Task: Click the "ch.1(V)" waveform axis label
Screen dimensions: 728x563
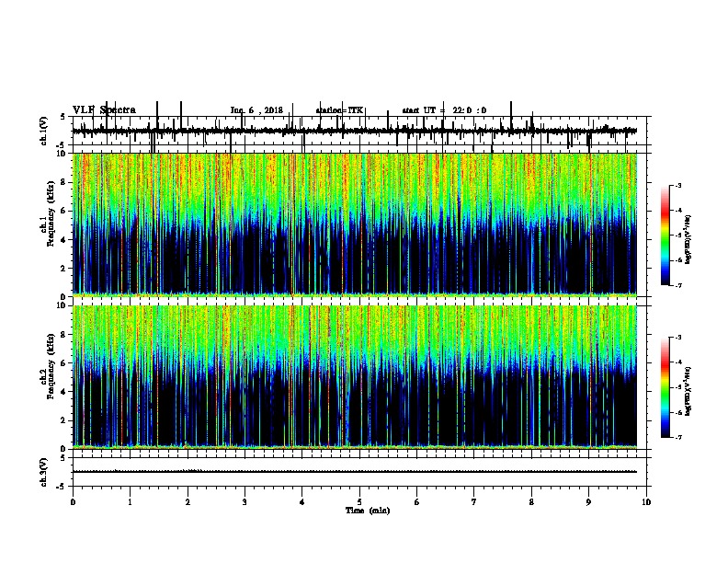Action: 44,131
